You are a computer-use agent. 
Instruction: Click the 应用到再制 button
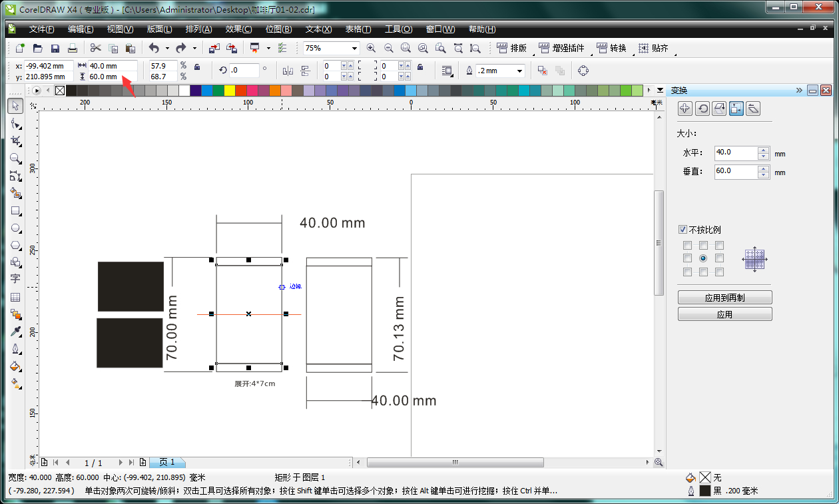click(724, 298)
